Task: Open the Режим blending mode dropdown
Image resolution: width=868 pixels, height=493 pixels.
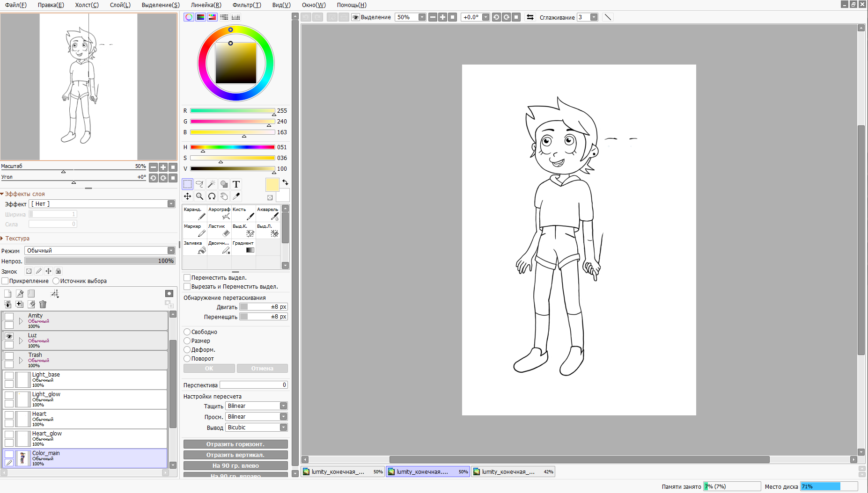Action: pos(100,251)
